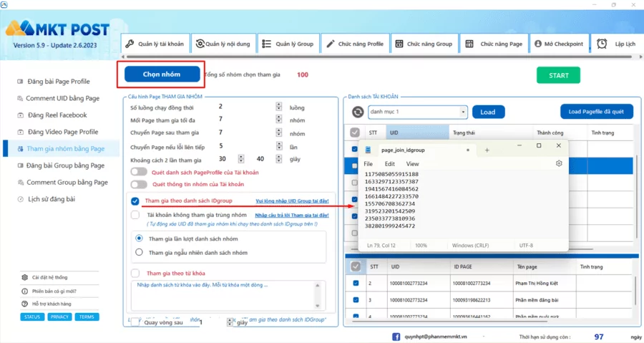Click PRIVACY button
644x343 pixels.
click(x=59, y=317)
